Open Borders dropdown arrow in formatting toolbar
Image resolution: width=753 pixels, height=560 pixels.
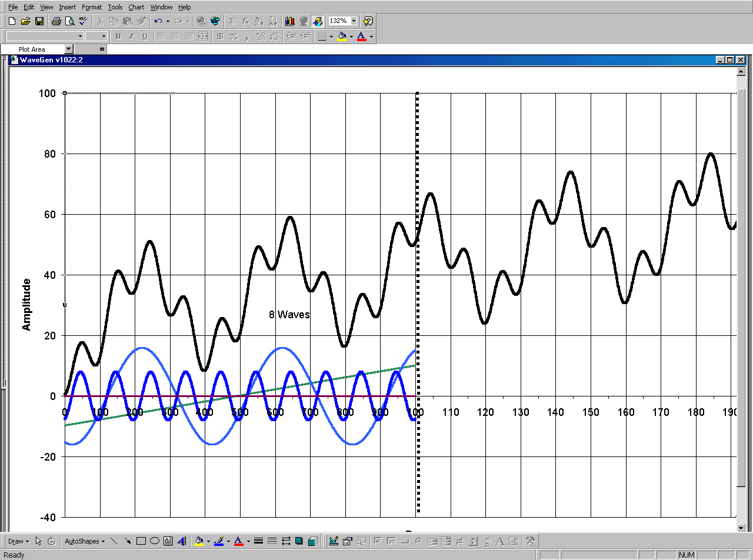(x=331, y=36)
